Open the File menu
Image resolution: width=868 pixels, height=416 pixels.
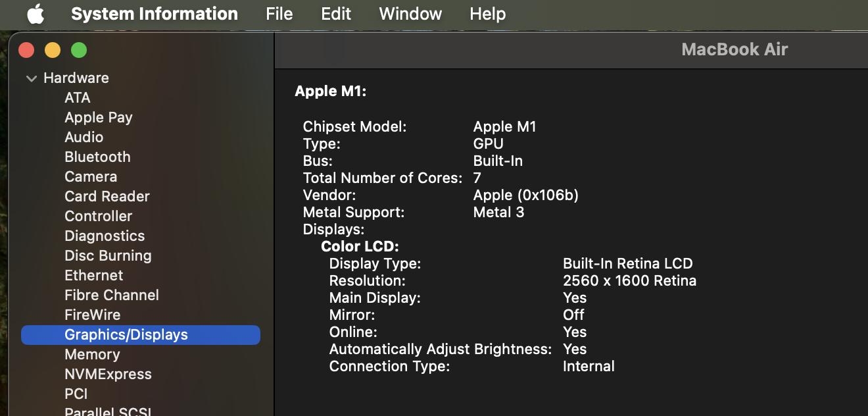pyautogui.click(x=279, y=14)
